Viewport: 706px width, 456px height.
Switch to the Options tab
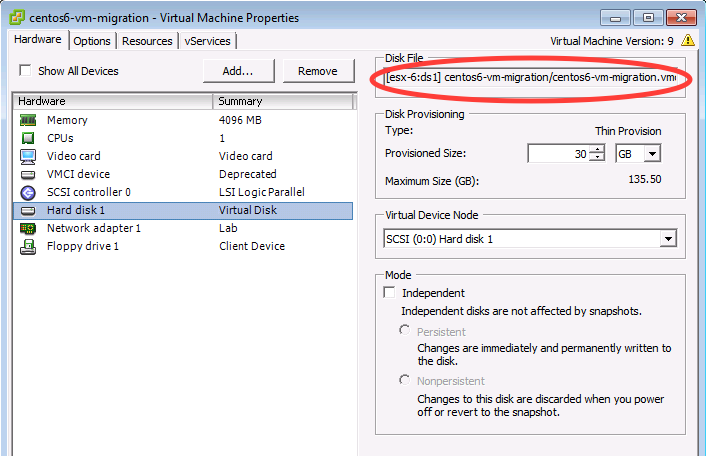(x=92, y=41)
